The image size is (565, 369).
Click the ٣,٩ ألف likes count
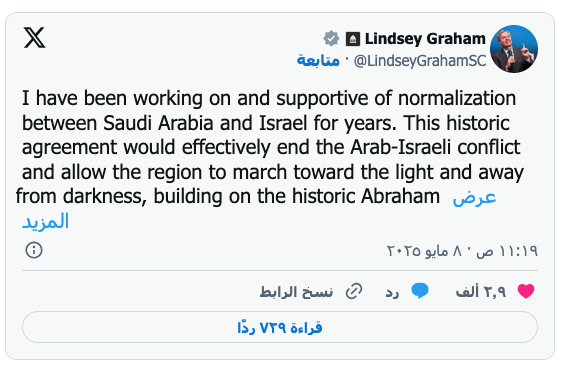(x=481, y=292)
